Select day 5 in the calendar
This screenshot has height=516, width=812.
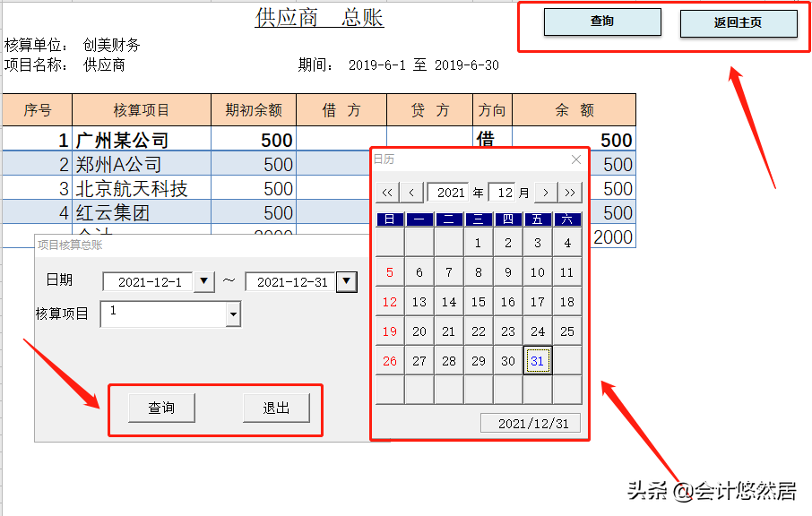click(390, 272)
